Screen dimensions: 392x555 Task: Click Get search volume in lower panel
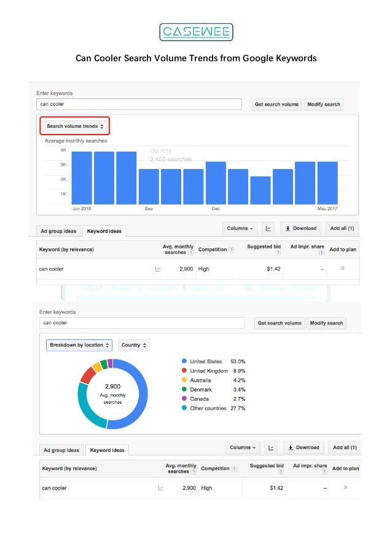point(280,323)
